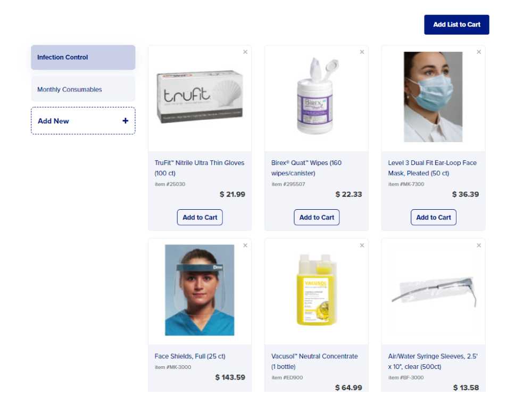Open the Birex wipes canister image
532x403 pixels.
[x=316, y=96]
